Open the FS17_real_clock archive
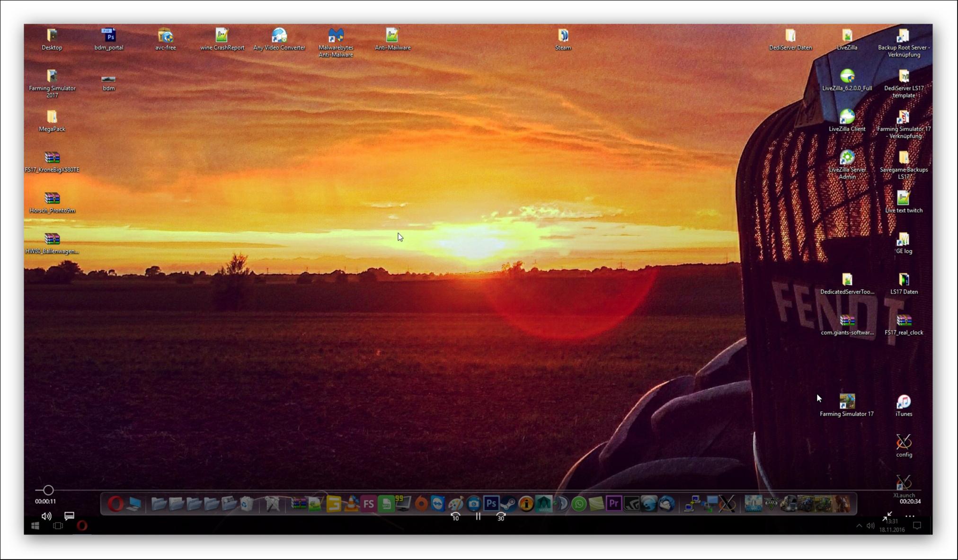 click(904, 324)
